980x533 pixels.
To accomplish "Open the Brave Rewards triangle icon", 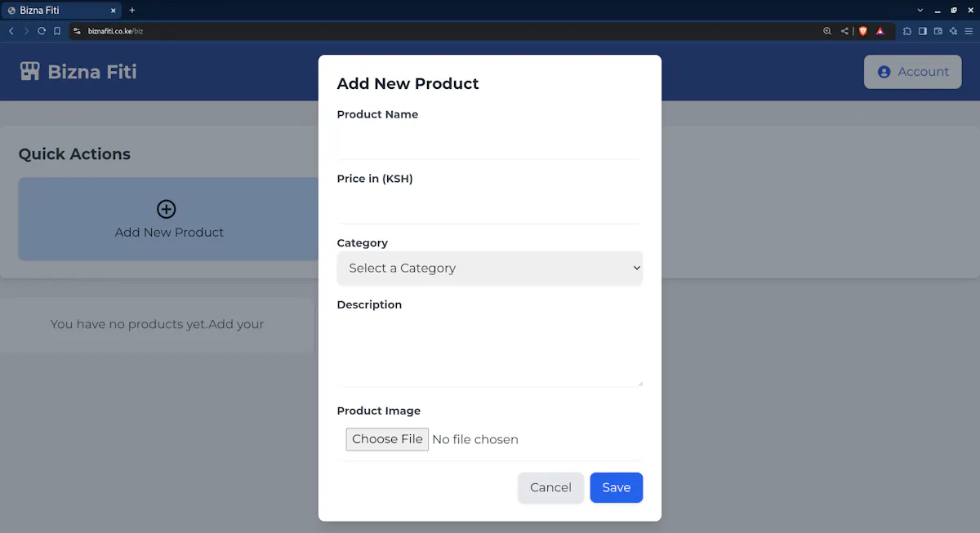I will click(x=880, y=31).
